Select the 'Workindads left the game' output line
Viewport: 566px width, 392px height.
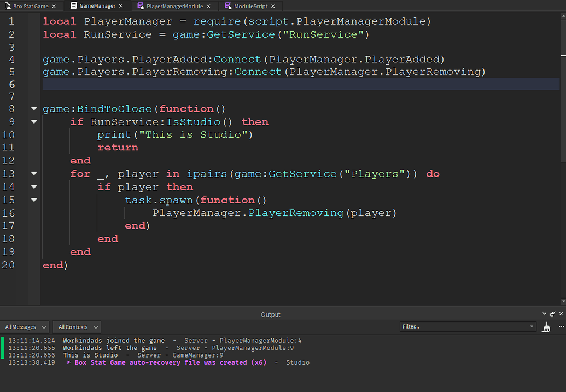point(110,348)
